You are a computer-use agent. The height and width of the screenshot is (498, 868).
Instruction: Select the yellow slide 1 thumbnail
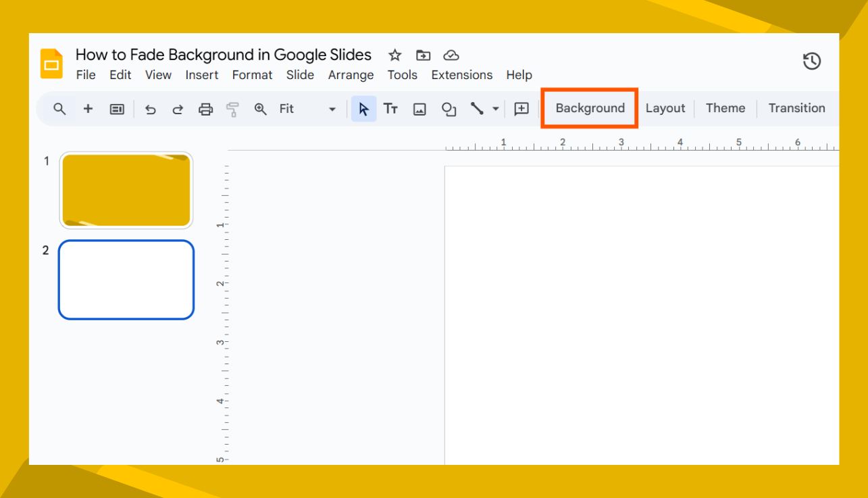[126, 190]
